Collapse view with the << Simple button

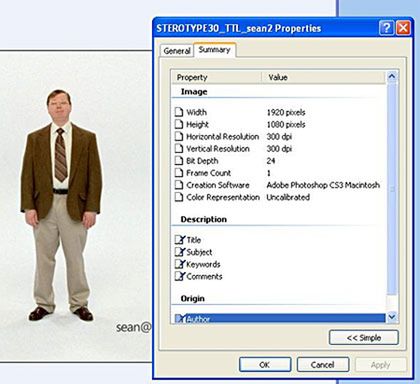364,338
